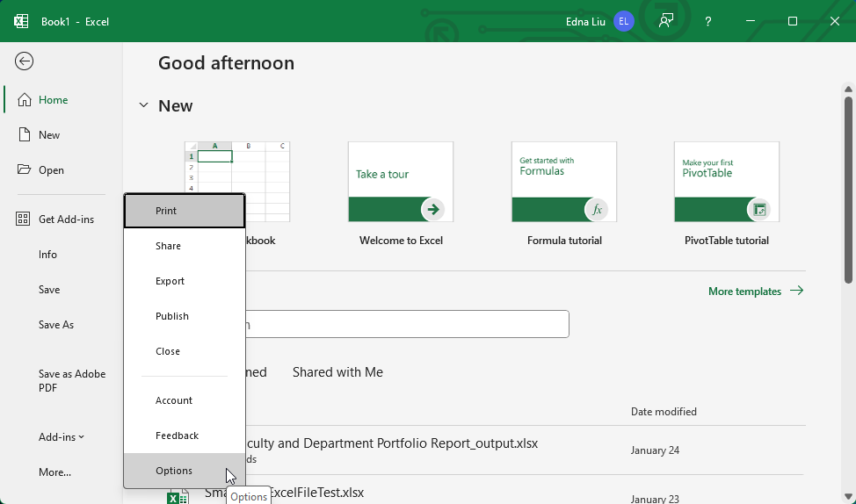Screen dimensions: 856x504
Task: Click the New document icon in the sidebar
Action: coord(25,135)
